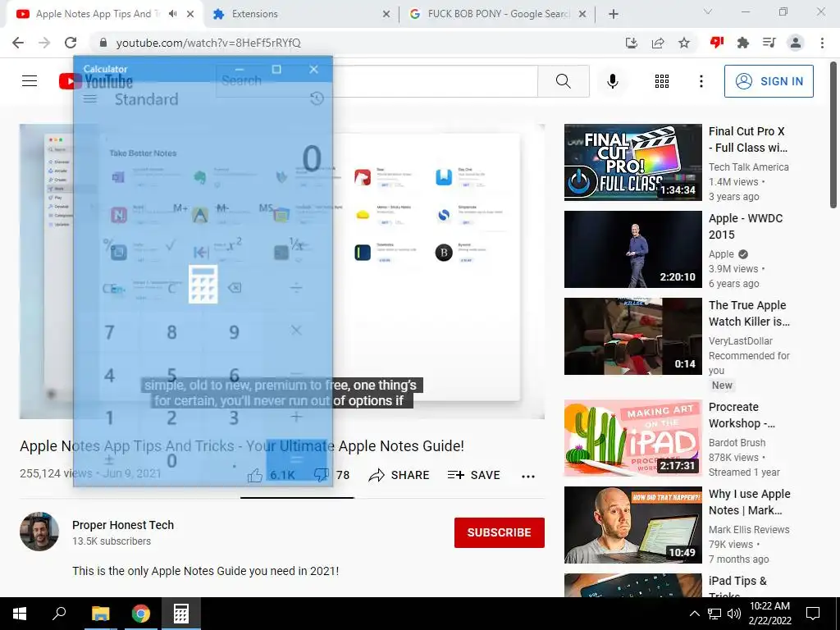Click the Calculator 9 key
840x630 pixels.
(x=234, y=332)
